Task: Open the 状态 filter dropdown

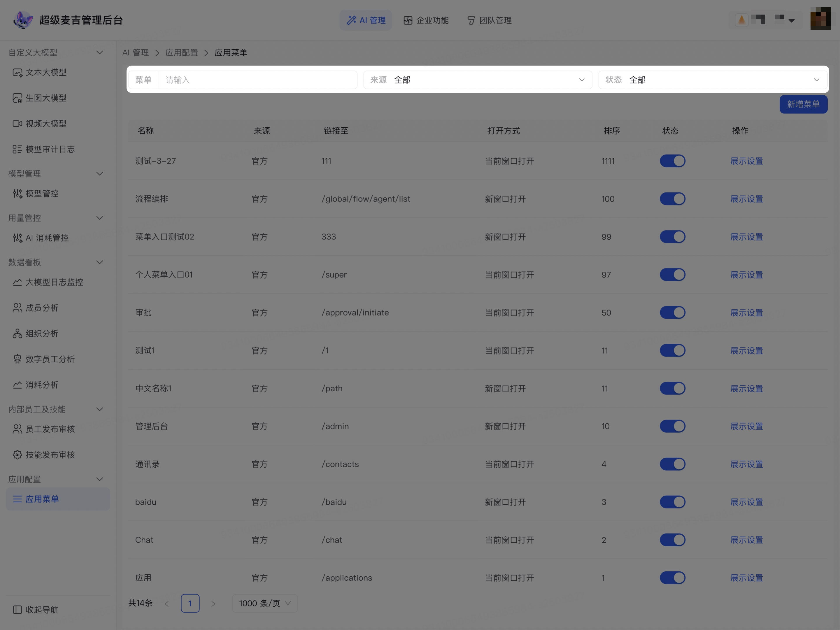Action: point(712,80)
